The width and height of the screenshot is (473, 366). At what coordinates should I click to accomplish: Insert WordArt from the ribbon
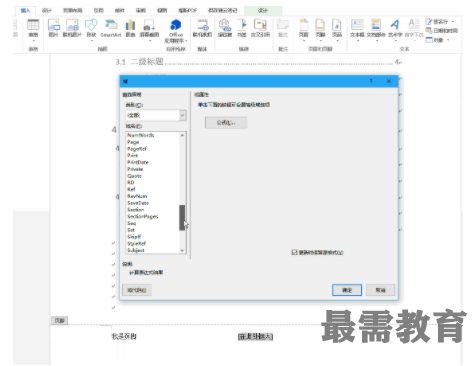[x=395, y=29]
